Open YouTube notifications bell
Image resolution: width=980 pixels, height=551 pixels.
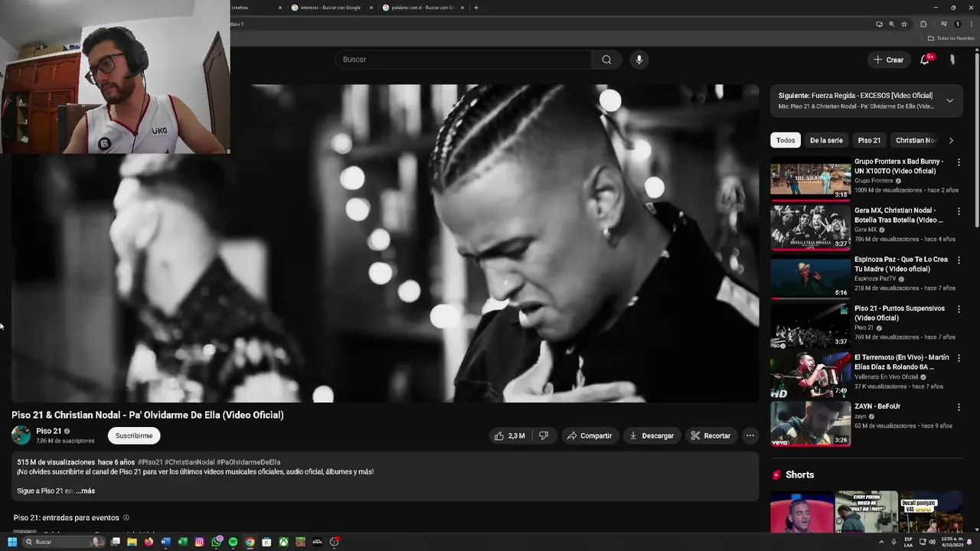(x=925, y=60)
